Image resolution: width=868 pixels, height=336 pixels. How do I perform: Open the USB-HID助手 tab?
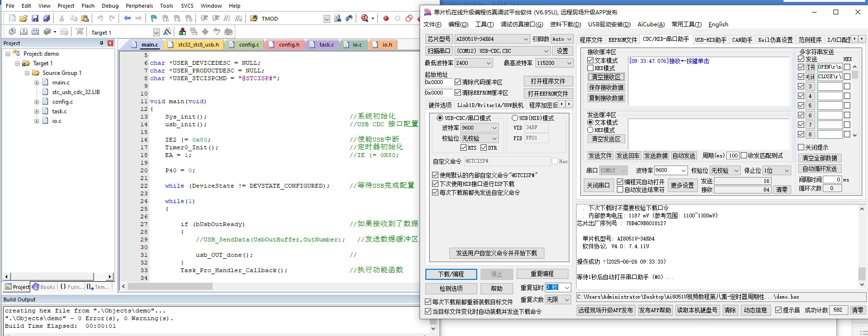point(710,40)
